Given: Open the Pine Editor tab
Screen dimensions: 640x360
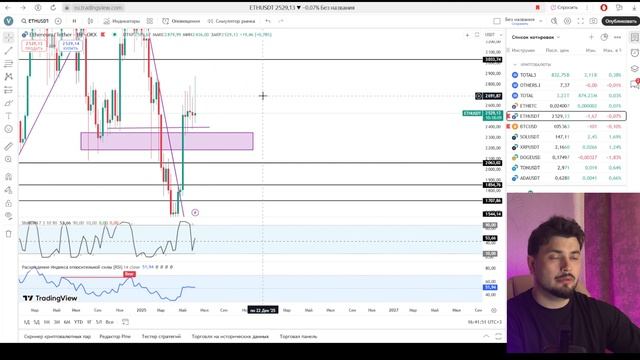Looking at the screenshot, I should pos(115,337).
